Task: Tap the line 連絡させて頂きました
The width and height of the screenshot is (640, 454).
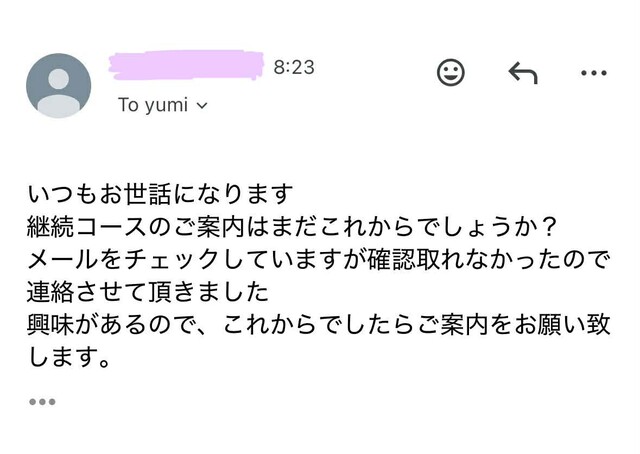Action: point(148,292)
